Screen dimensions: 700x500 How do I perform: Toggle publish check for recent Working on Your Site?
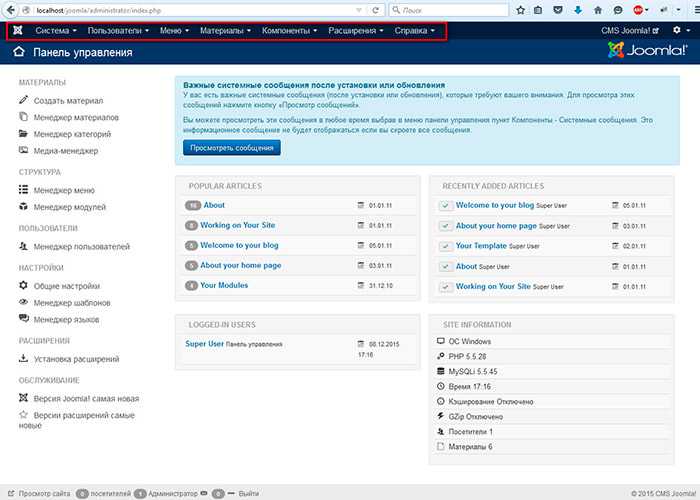(445, 287)
